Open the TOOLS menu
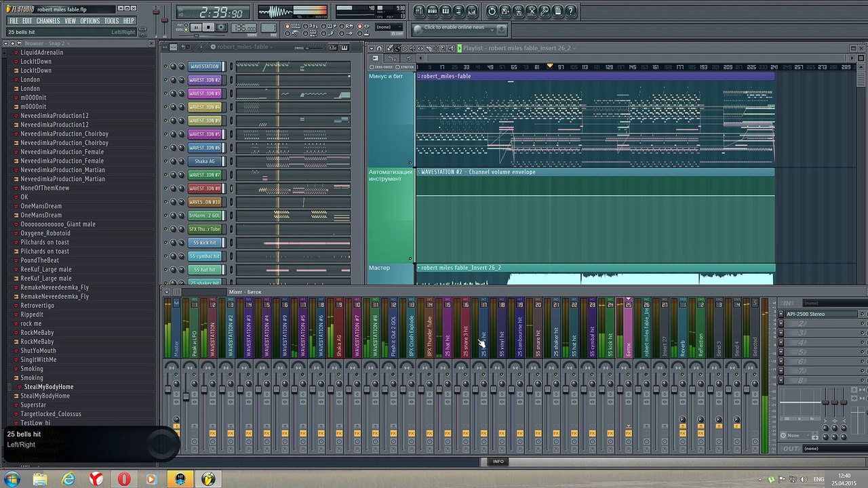The image size is (868, 488). point(111,21)
